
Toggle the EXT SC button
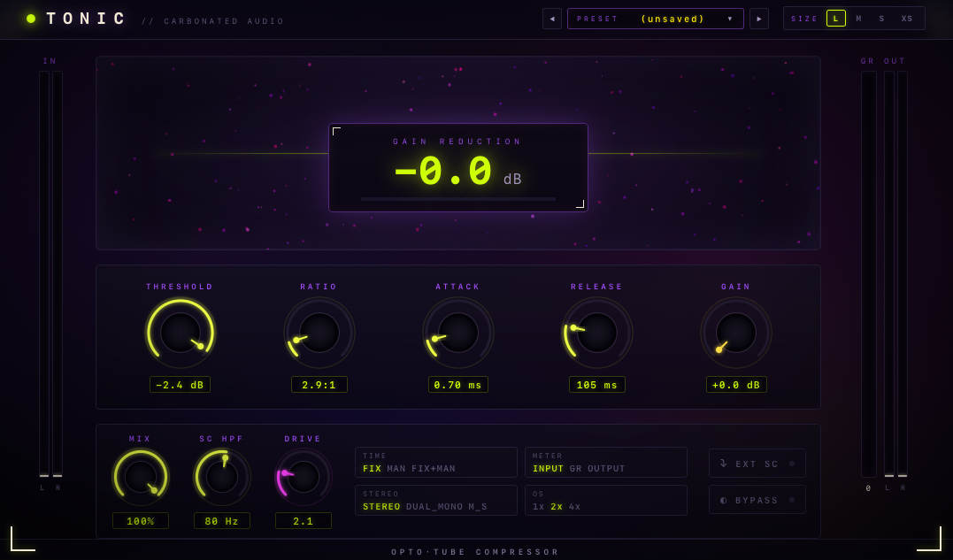click(757, 464)
